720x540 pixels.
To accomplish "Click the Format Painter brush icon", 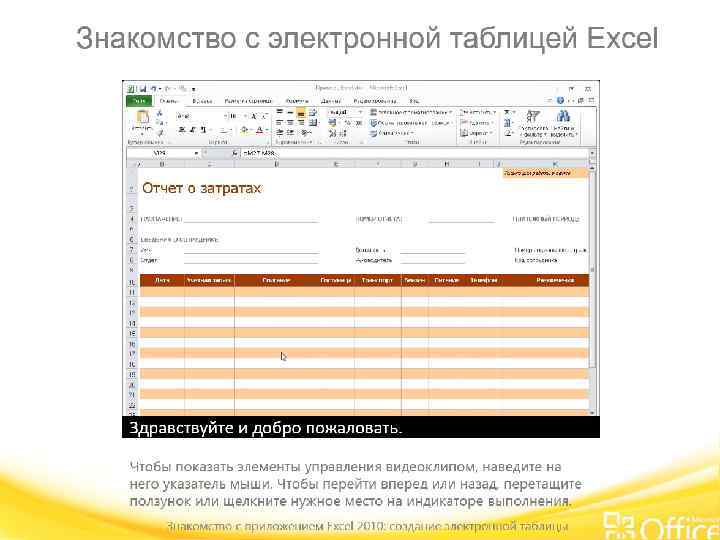I will [160, 133].
